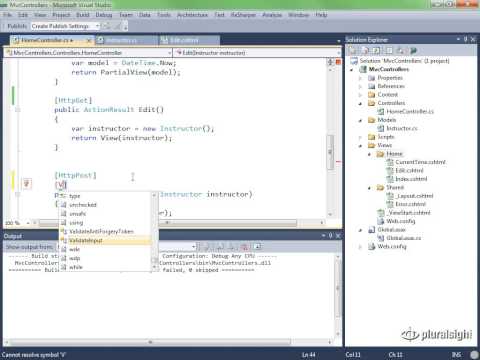Click the Output panel horizontal scrollbar thumb

click(x=150, y=342)
